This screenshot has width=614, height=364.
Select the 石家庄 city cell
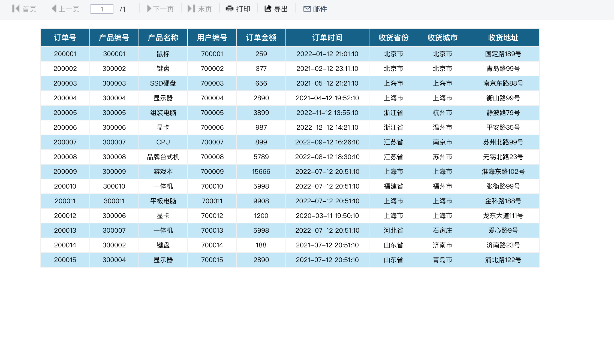pos(442,230)
